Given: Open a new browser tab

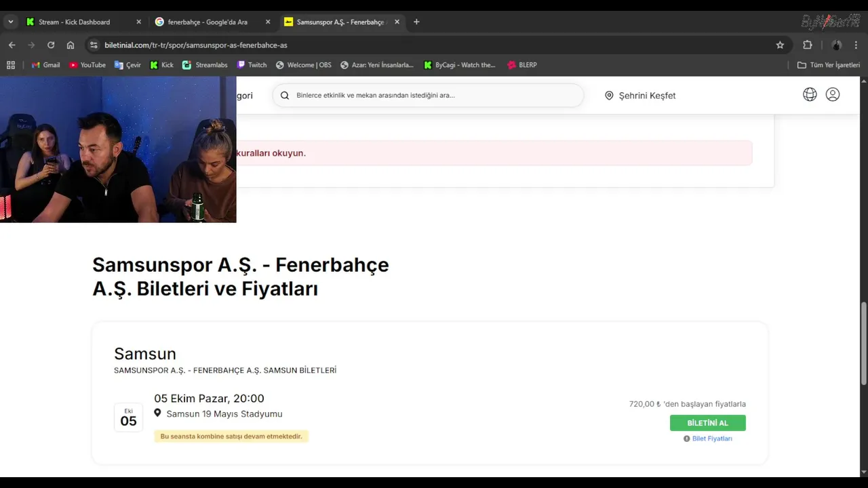Looking at the screenshot, I should coord(416,22).
